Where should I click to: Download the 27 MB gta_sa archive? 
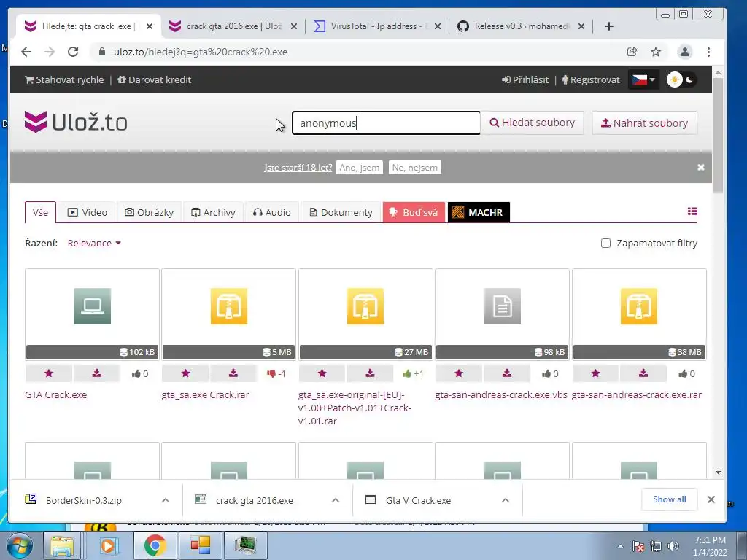[370, 373]
